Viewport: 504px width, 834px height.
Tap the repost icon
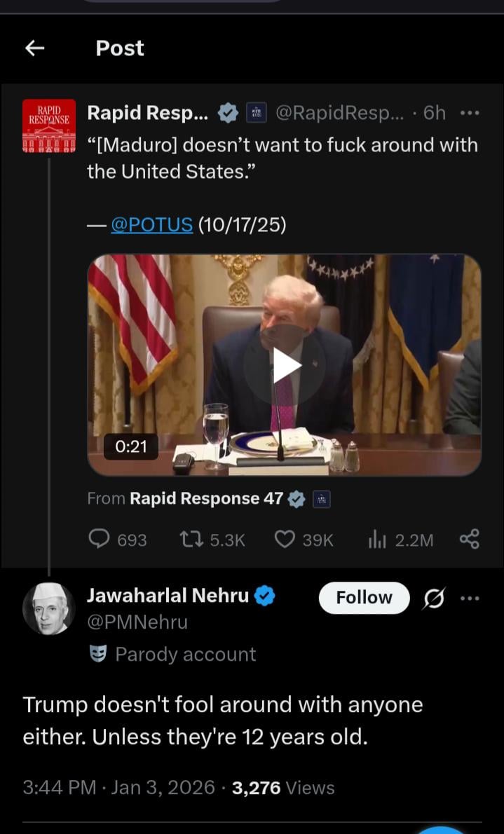point(189,539)
